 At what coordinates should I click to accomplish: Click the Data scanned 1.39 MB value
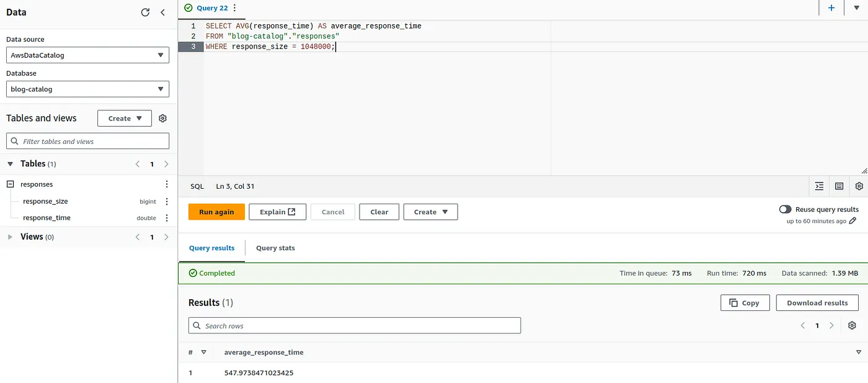click(x=846, y=273)
